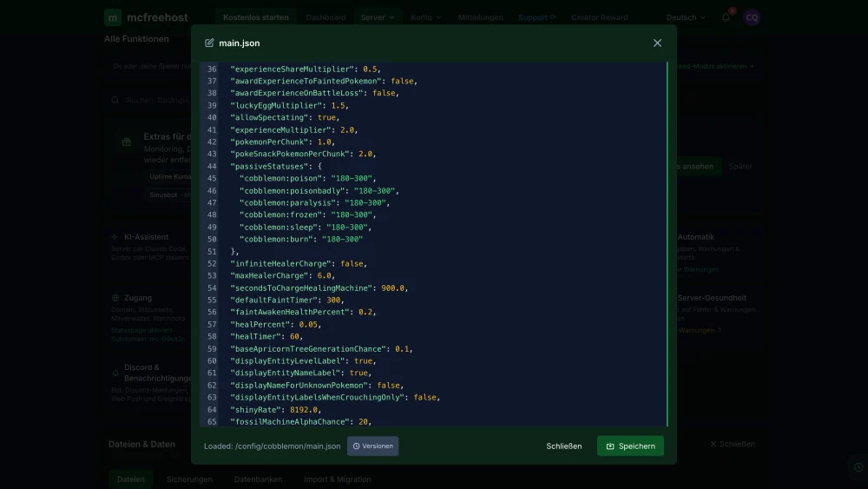Click the edit pencil icon beside main.json
This screenshot has width=868, height=489.
(209, 43)
